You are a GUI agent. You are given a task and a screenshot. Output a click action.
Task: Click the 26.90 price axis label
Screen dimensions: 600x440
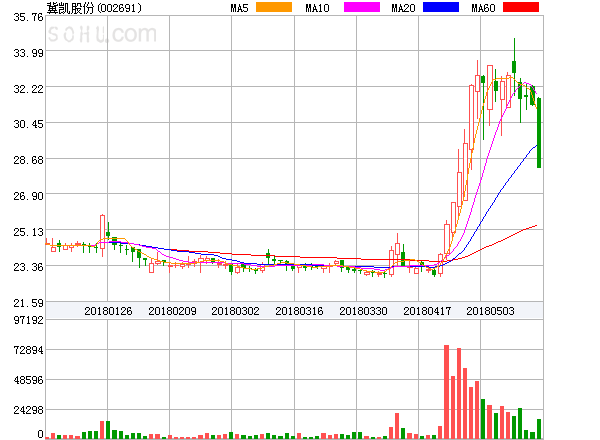tap(28, 196)
